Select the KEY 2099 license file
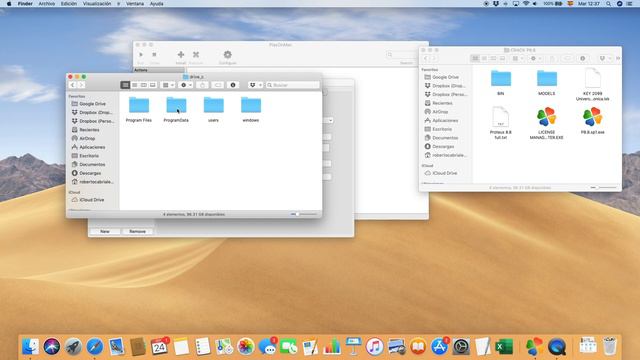Viewport: 640px width, 360px height. pos(593,85)
